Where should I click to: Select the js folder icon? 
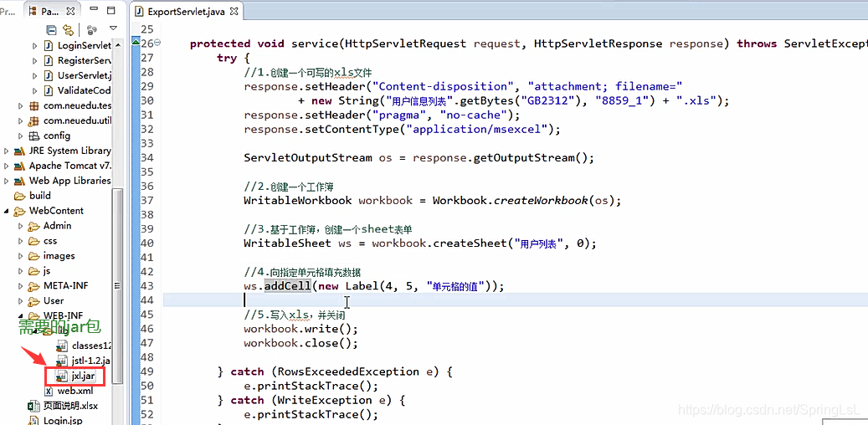pos(33,270)
